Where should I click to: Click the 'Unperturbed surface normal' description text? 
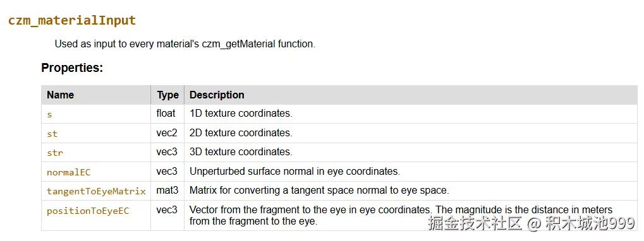[x=295, y=171]
